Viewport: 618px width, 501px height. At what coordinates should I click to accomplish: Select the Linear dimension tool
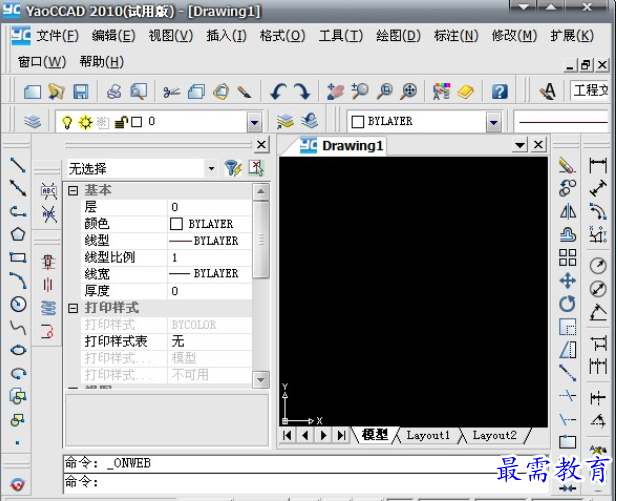tap(598, 165)
